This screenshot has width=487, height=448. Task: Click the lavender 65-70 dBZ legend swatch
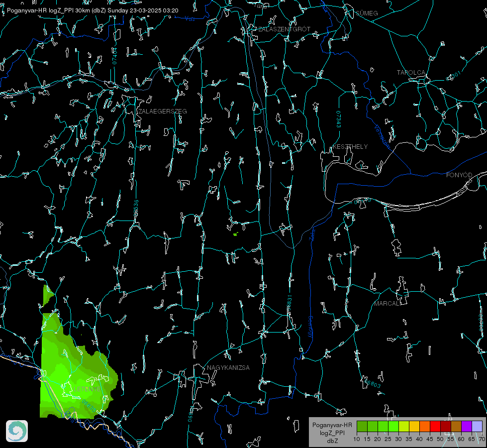click(477, 426)
